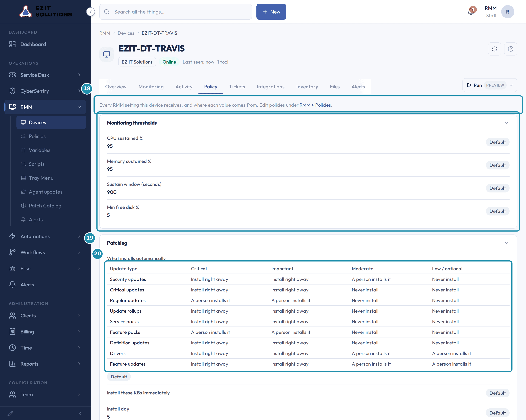Click the Billing receipt icon
Screen dimensions: 526x420
(12, 332)
